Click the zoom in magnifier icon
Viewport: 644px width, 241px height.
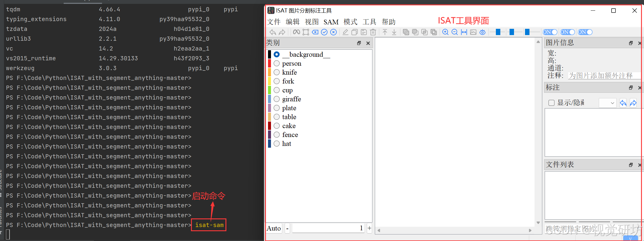445,32
